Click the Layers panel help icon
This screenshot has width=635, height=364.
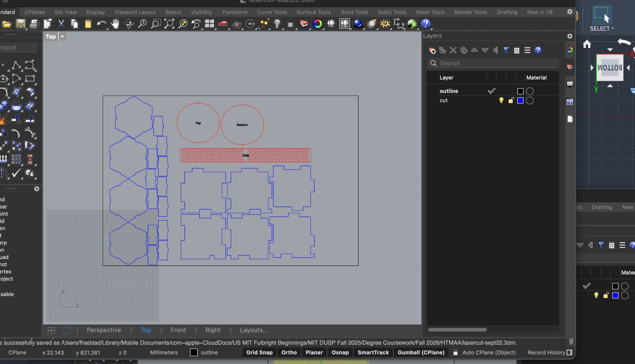[x=538, y=50]
